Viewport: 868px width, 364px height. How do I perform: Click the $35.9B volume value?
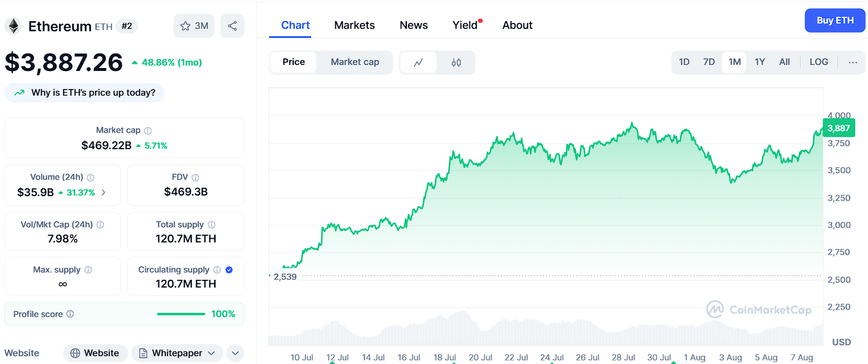pyautogui.click(x=36, y=193)
